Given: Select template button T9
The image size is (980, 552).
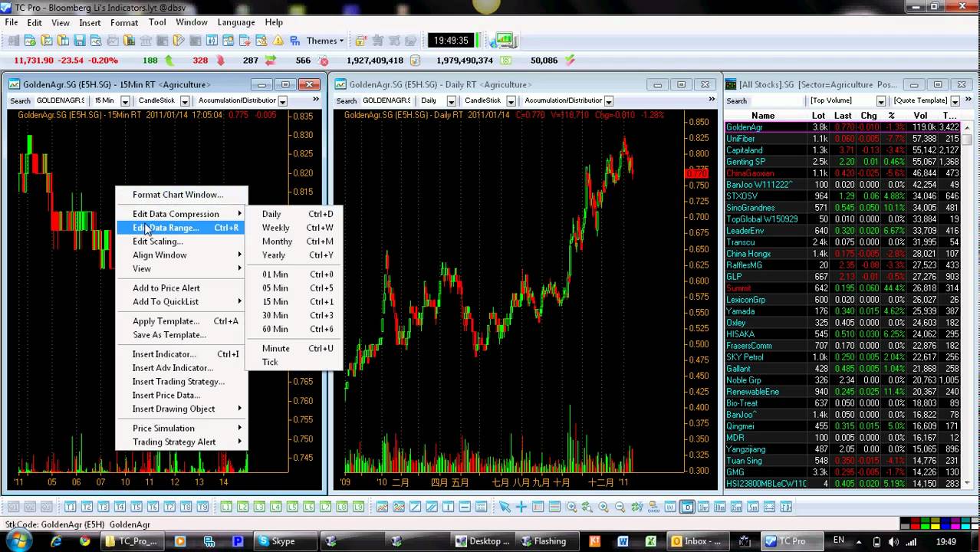Looking at the screenshot, I should click(203, 507).
